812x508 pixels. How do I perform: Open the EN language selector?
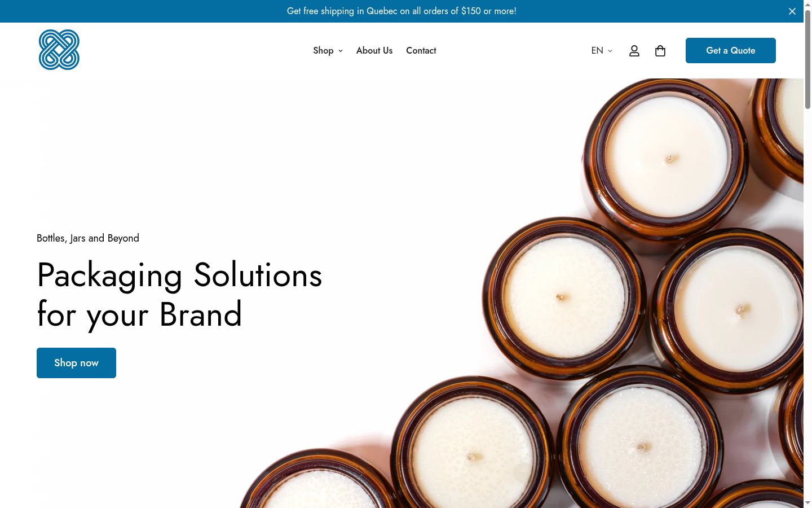[x=602, y=51]
